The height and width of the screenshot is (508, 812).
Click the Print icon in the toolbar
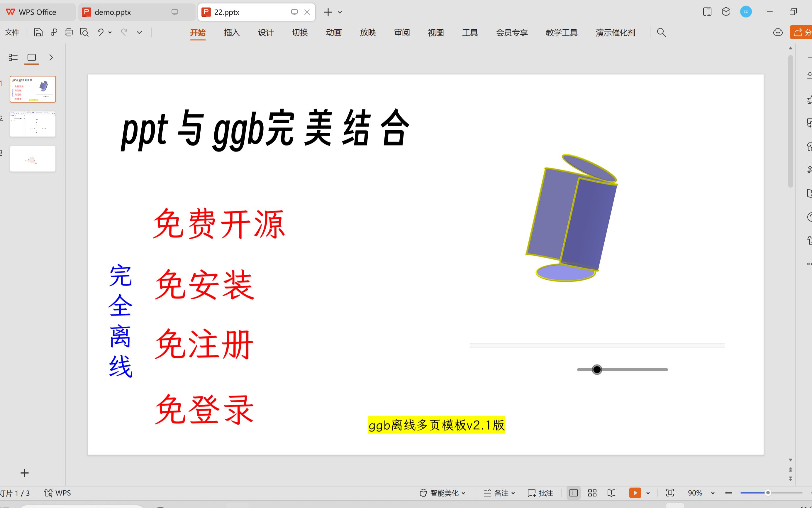click(x=69, y=32)
